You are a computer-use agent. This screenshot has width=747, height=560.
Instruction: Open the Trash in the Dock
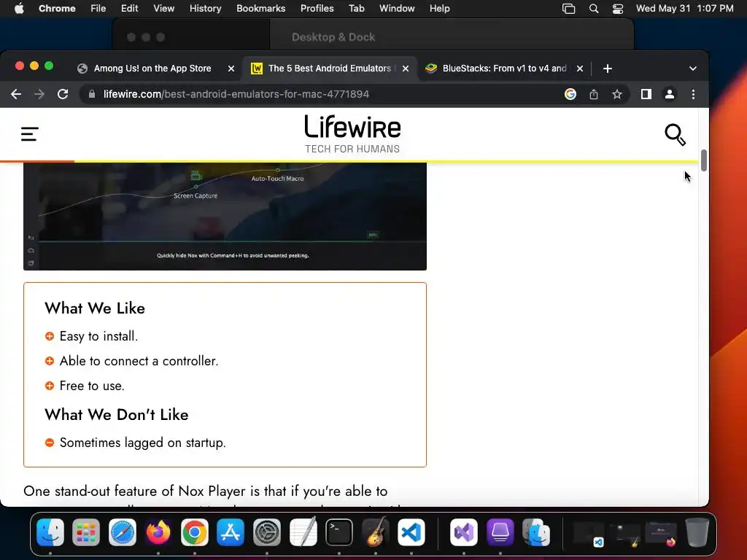697,532
